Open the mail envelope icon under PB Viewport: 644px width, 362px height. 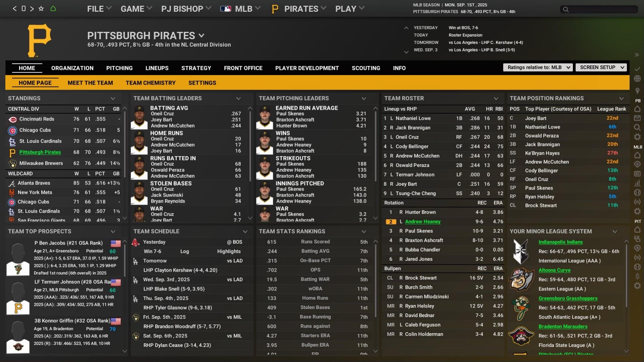coord(637,118)
